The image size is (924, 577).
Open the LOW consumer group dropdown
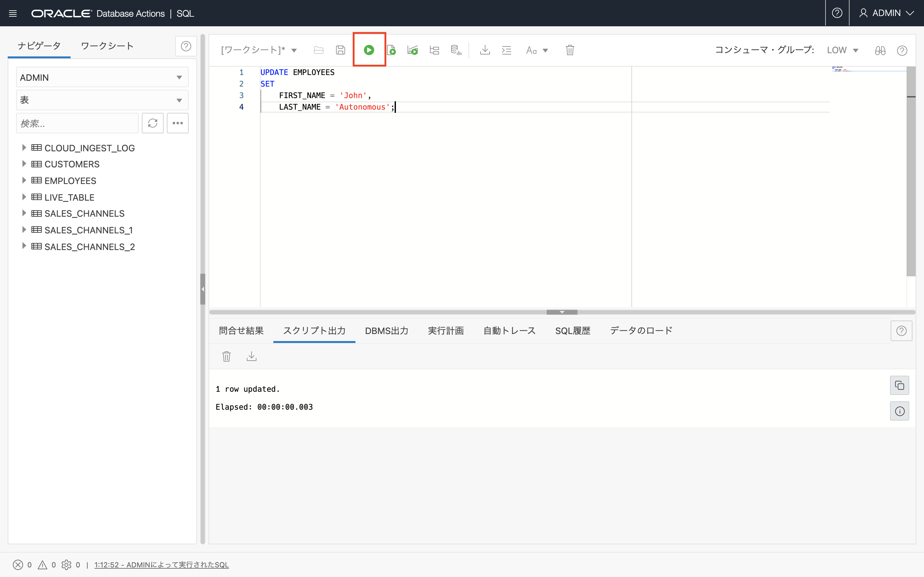[842, 50]
